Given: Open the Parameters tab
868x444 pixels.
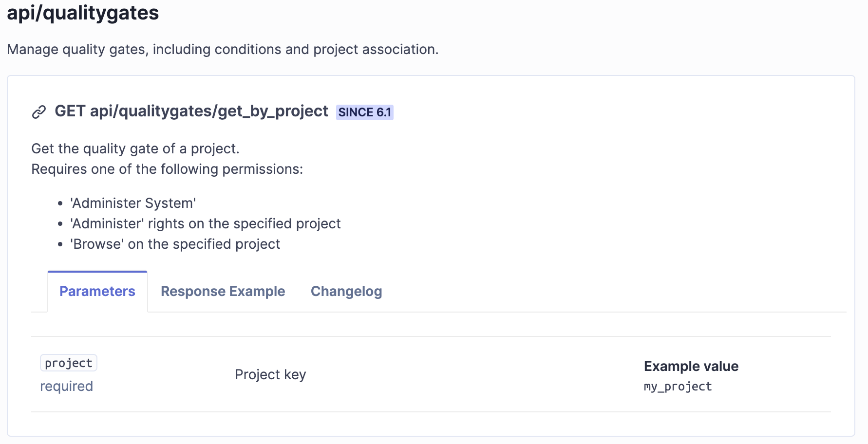Looking at the screenshot, I should pyautogui.click(x=97, y=291).
